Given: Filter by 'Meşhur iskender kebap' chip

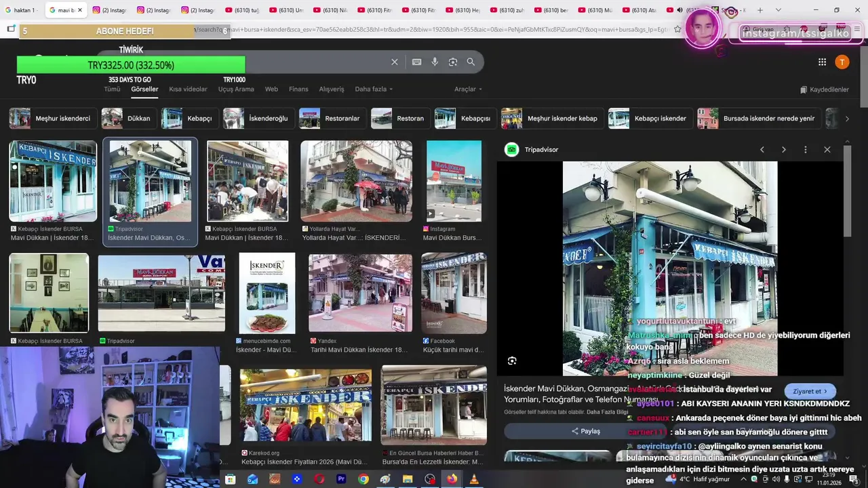Looking at the screenshot, I should [551, 118].
